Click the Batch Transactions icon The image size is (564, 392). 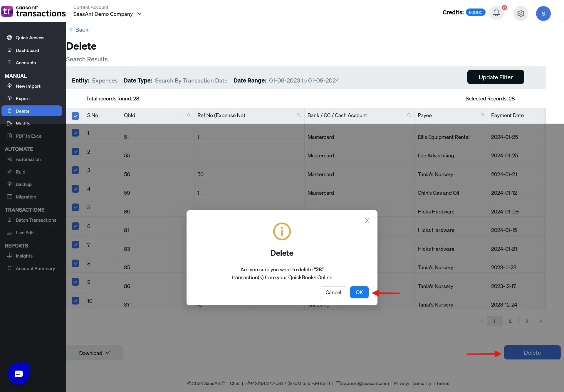pos(9,220)
